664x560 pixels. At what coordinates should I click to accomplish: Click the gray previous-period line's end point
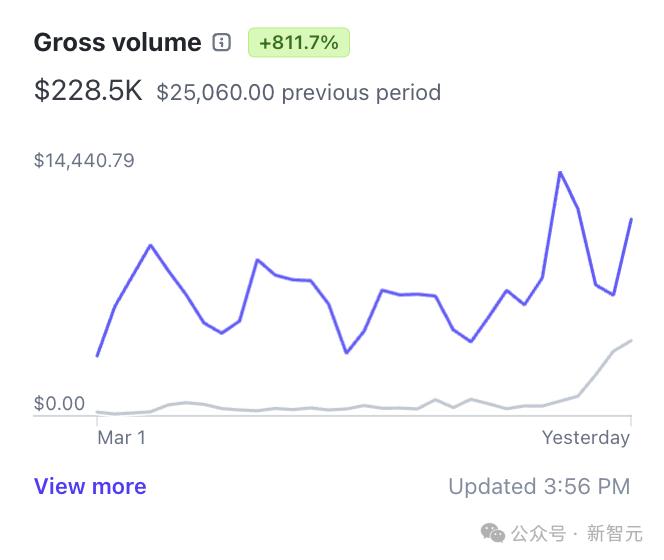(631, 340)
